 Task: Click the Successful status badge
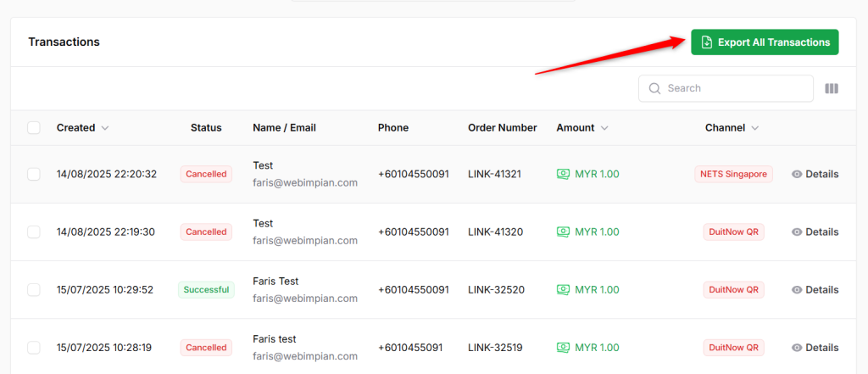(x=206, y=290)
